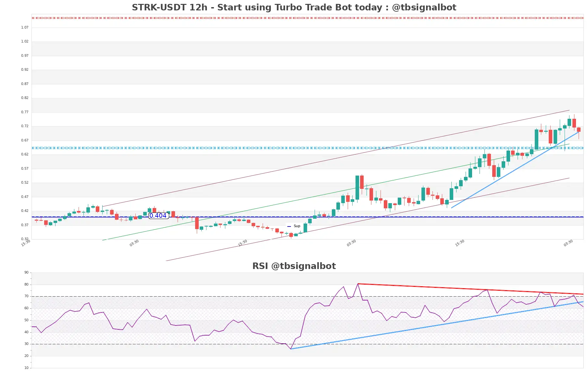Click the RSI axis value 60
The width and height of the screenshot is (588, 392).
click(26, 308)
